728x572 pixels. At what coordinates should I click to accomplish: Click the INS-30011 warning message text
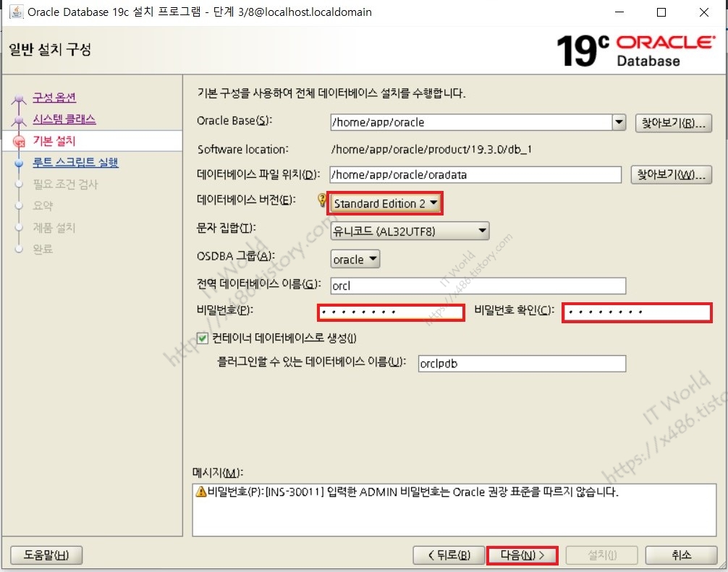tap(412, 492)
